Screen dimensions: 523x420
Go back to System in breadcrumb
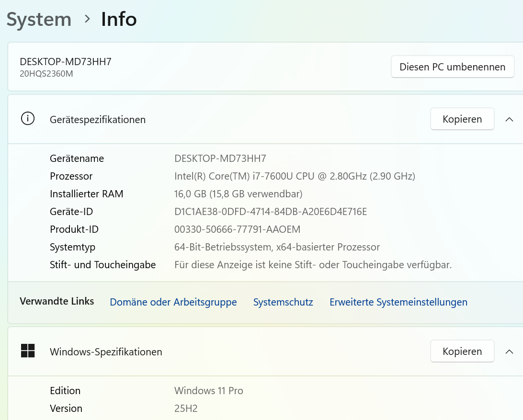click(39, 19)
